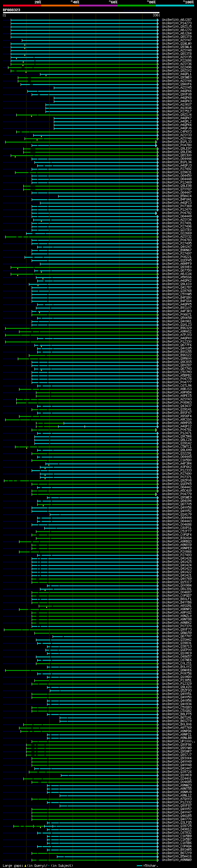
Task: Select the UniRef100_B5A4I4 label
Action: click(x=177, y=196)
